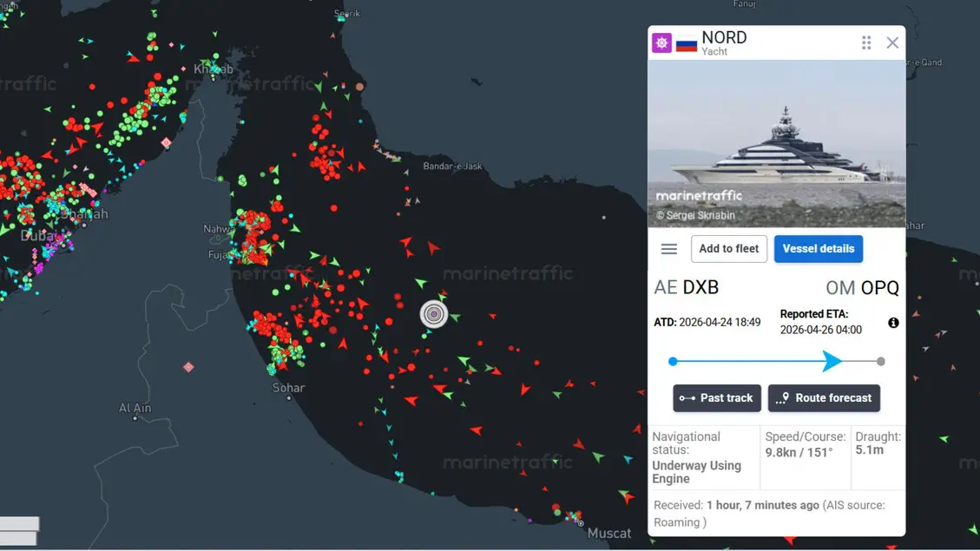Close the NORD vessel info panel
Screen dimensions: 980x551
[x=892, y=43]
